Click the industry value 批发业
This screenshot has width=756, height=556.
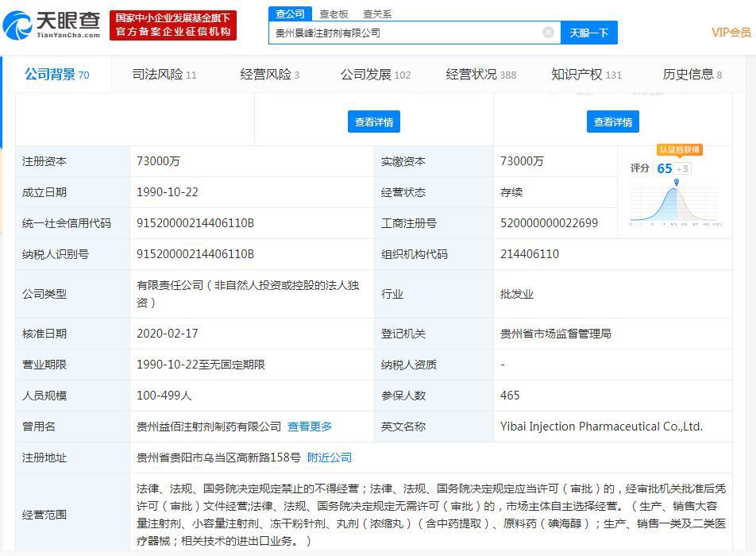tap(517, 294)
